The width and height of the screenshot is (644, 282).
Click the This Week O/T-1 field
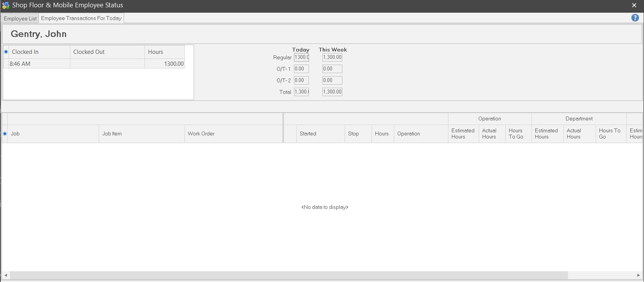pyautogui.click(x=332, y=69)
